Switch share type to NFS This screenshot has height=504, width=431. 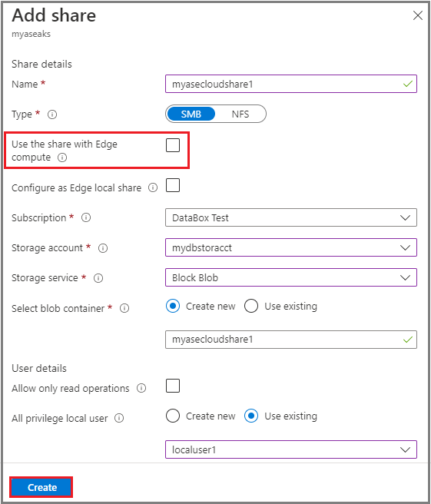point(240,114)
